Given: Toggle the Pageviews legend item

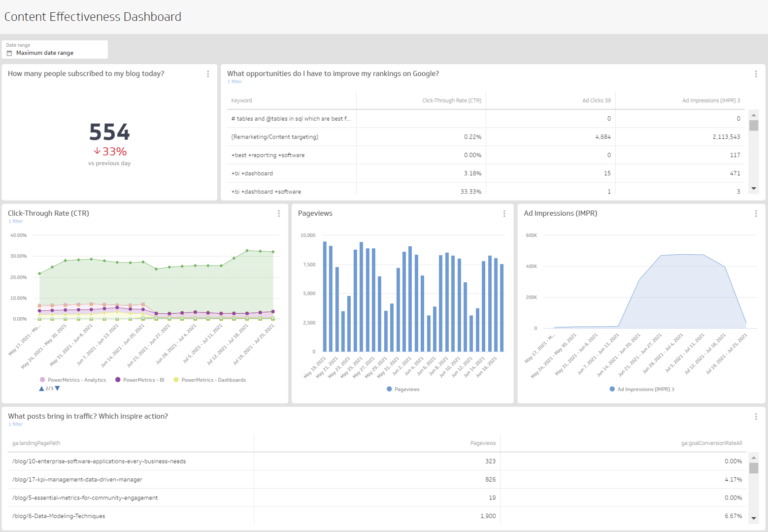Looking at the screenshot, I should 402,389.
